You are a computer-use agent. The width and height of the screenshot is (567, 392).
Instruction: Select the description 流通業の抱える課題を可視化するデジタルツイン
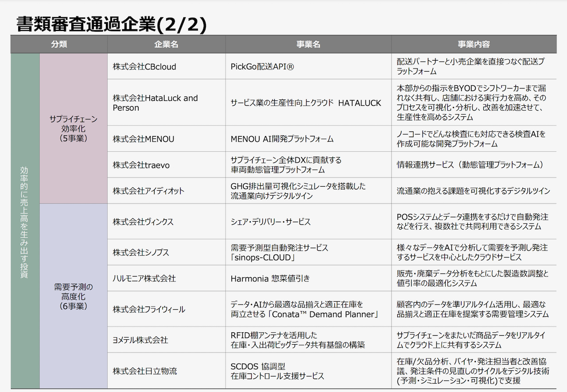[x=474, y=191]
